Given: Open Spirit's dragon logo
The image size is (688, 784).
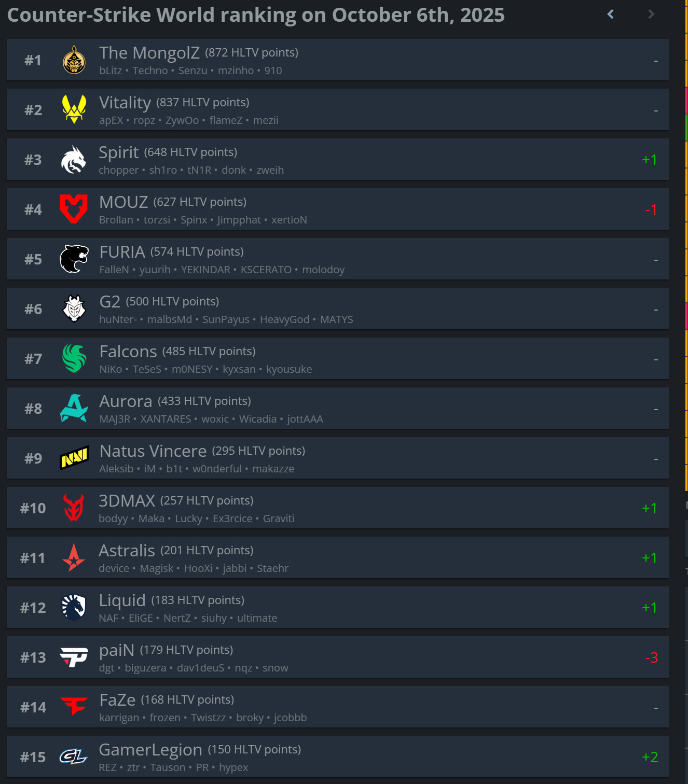Looking at the screenshot, I should coord(74,159).
